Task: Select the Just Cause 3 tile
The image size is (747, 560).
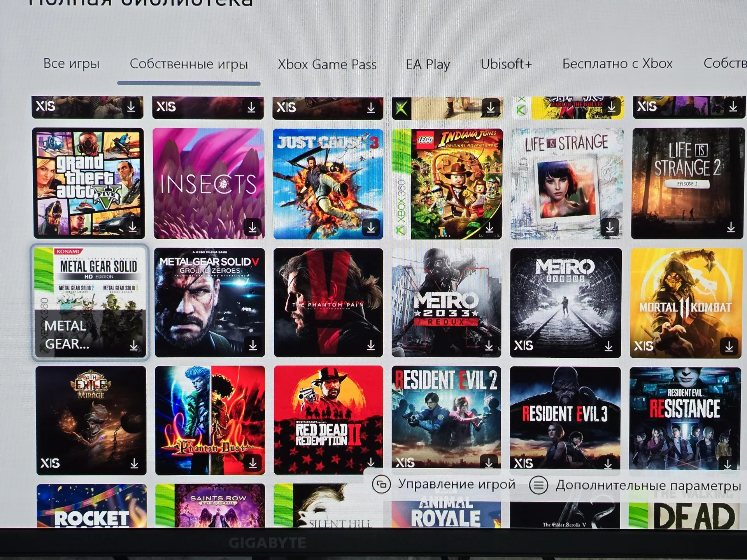Action: tap(328, 184)
